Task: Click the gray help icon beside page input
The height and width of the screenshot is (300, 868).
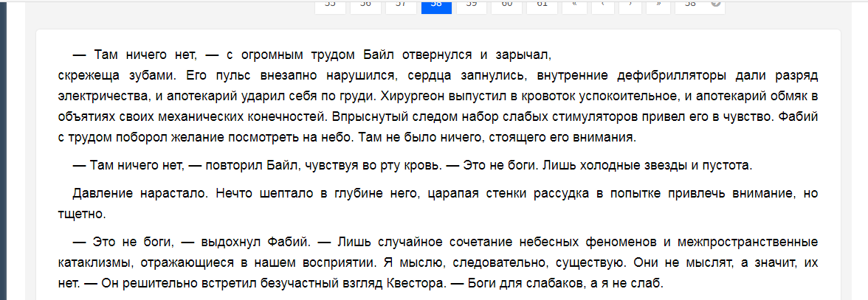Action: coord(714,4)
